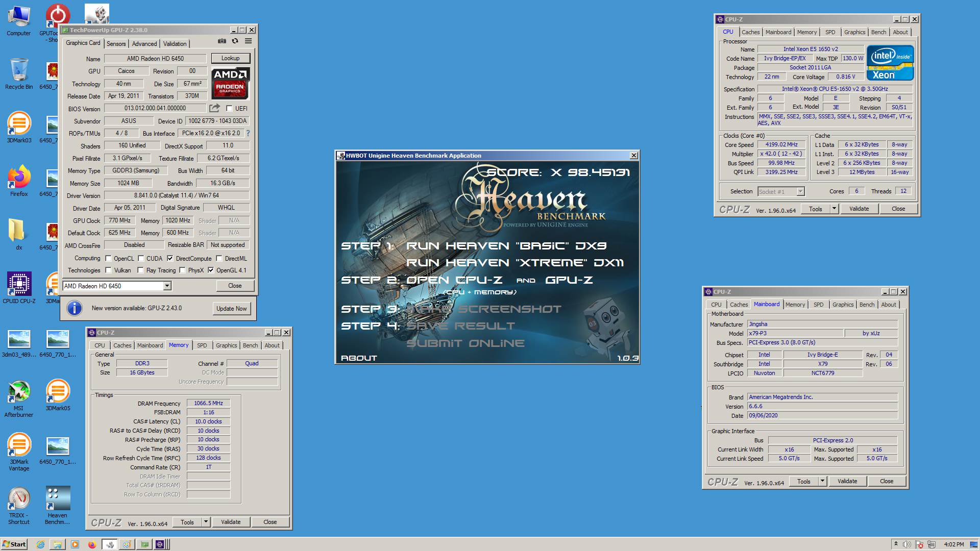Open the Computer desktop icon
Image resolution: width=980 pixels, height=551 pixels.
(x=19, y=21)
